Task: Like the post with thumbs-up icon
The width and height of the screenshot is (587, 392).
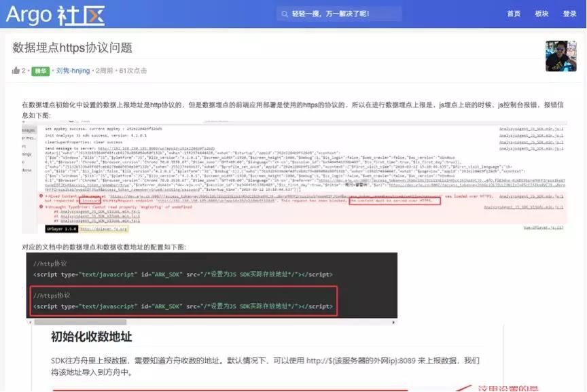Action: coord(16,71)
